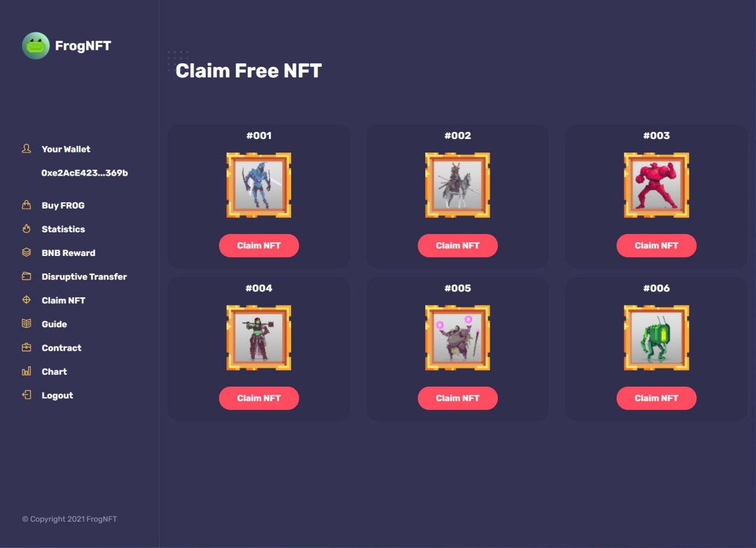The width and height of the screenshot is (756, 548).
Task: Open the Statistics menu item
Action: (x=63, y=229)
